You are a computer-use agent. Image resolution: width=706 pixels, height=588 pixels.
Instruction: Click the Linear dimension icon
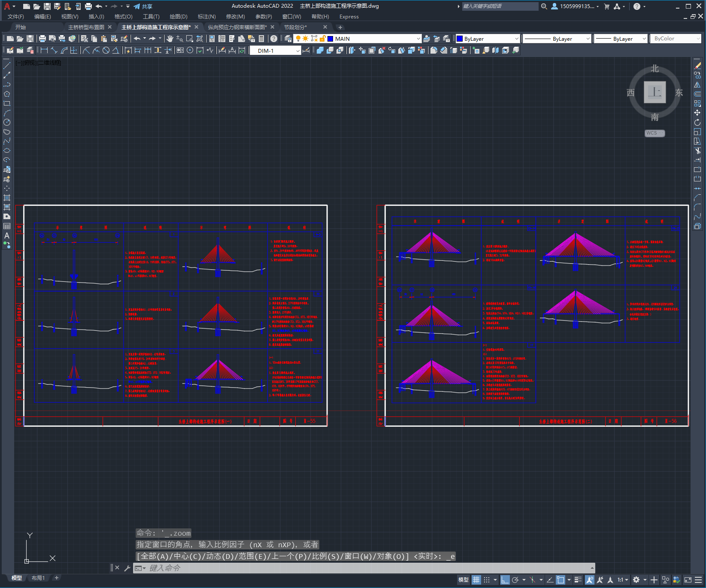[x=44, y=50]
